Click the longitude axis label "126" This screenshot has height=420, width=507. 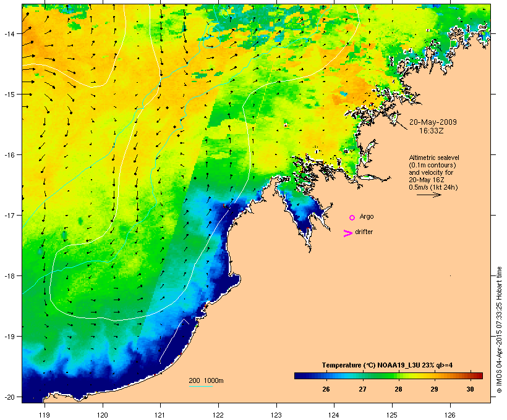coord(450,414)
